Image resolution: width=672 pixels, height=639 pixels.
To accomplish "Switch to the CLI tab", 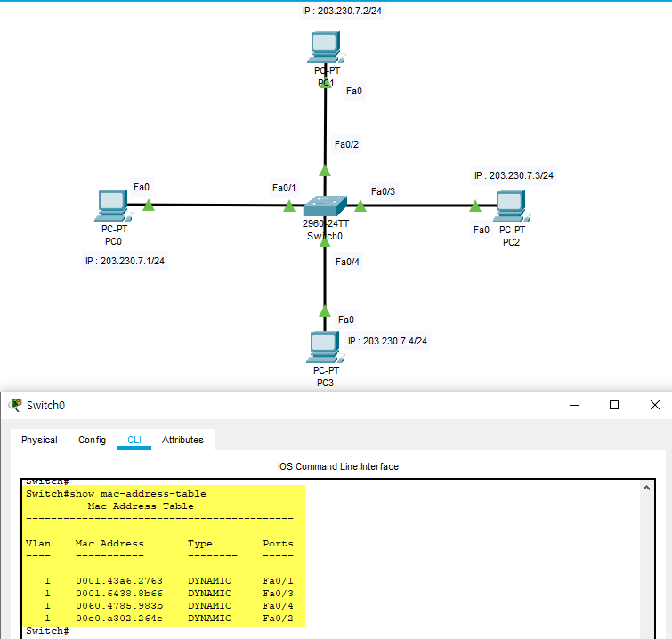I will point(134,440).
